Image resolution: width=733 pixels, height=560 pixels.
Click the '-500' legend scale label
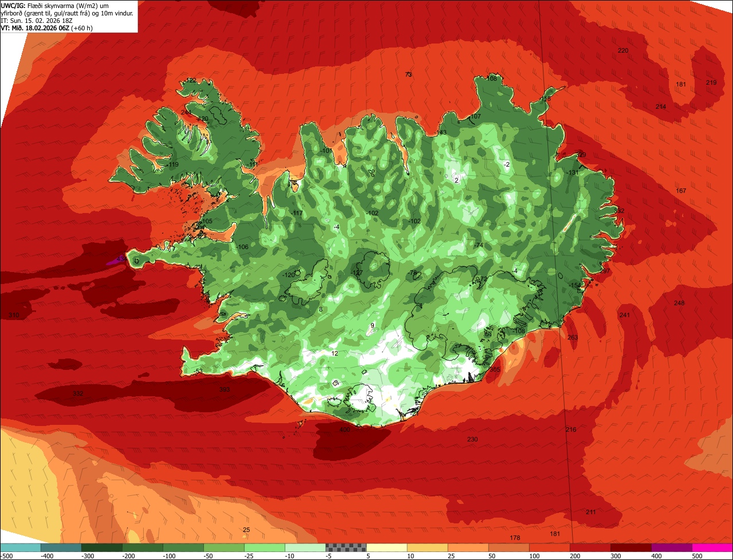[x=7, y=555]
